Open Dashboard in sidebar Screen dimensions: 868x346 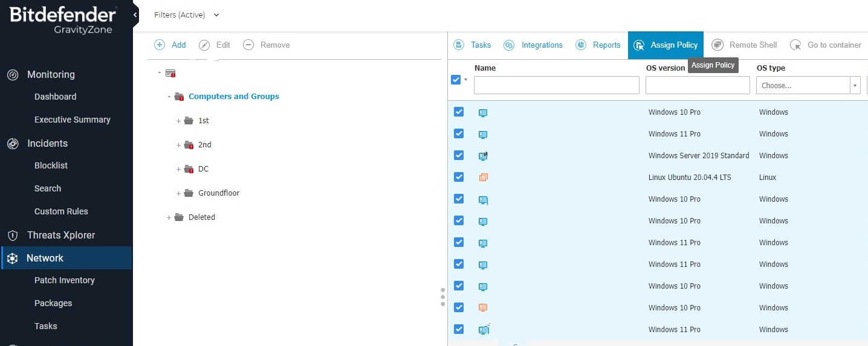[x=55, y=97]
